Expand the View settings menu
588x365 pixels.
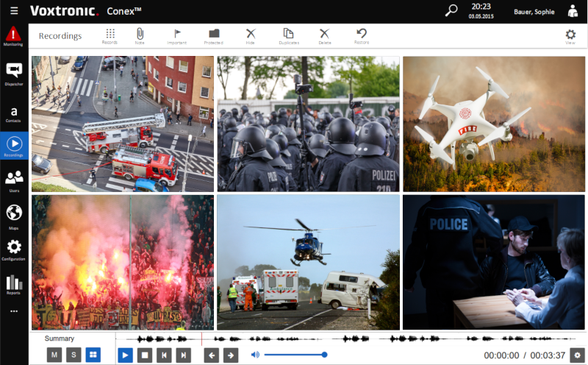pyautogui.click(x=570, y=36)
